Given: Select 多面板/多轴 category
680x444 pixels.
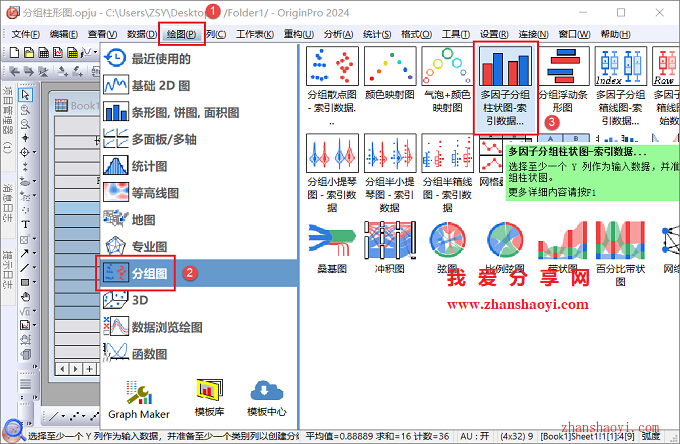Looking at the screenshot, I should 199,139.
